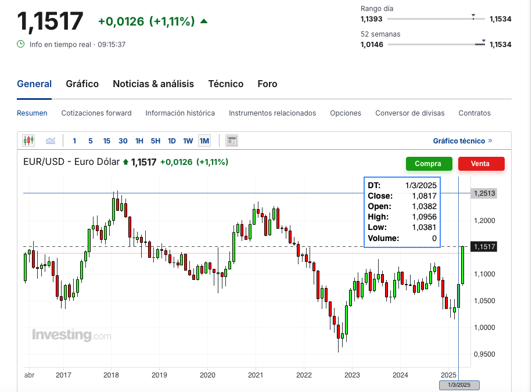Click the 2022 label on time axis
The width and height of the screenshot is (532, 392).
pos(304,375)
